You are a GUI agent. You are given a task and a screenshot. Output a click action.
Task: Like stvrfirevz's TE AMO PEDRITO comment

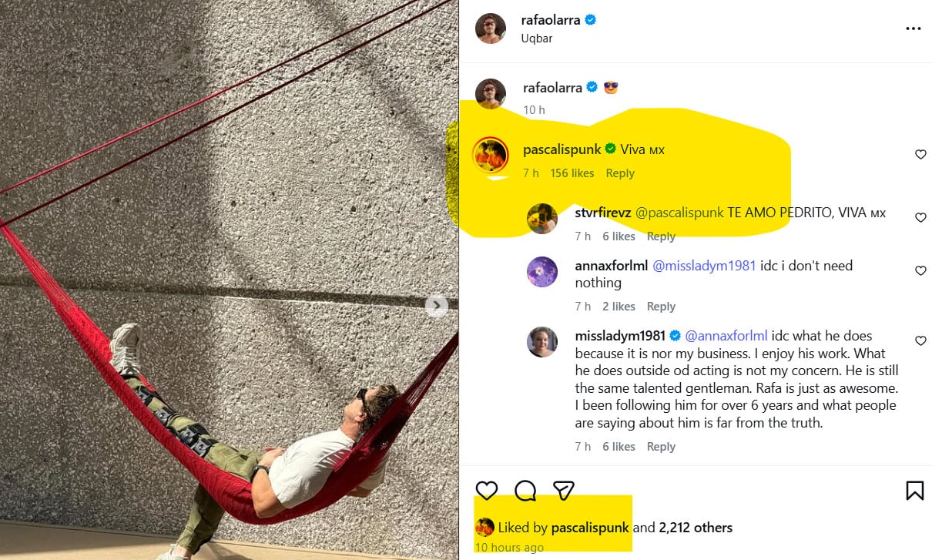click(920, 217)
